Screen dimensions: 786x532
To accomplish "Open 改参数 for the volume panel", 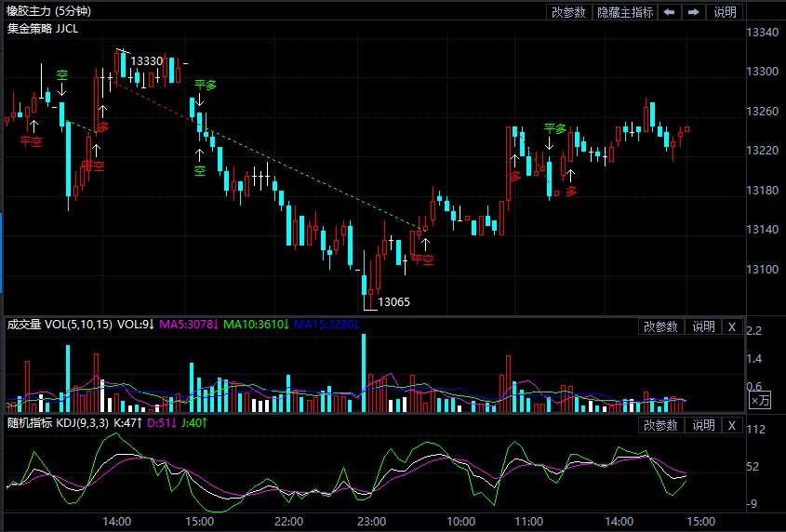I will [659, 326].
